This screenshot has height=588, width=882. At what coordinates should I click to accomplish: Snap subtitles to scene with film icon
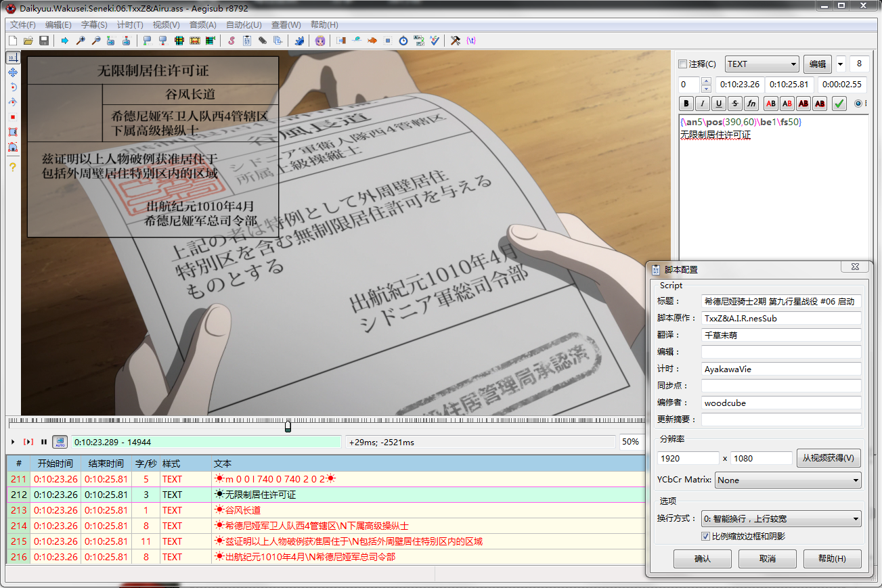pos(195,41)
